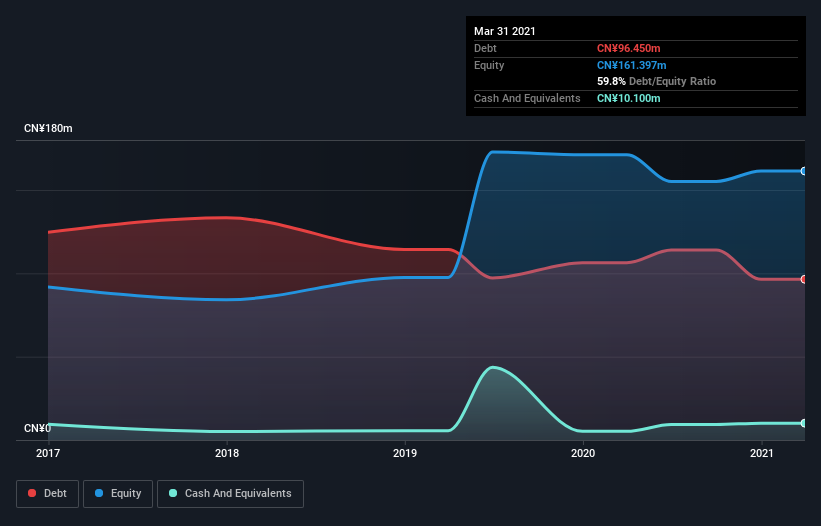Select the Equity endpoint marker at 2021

[x=804, y=171]
